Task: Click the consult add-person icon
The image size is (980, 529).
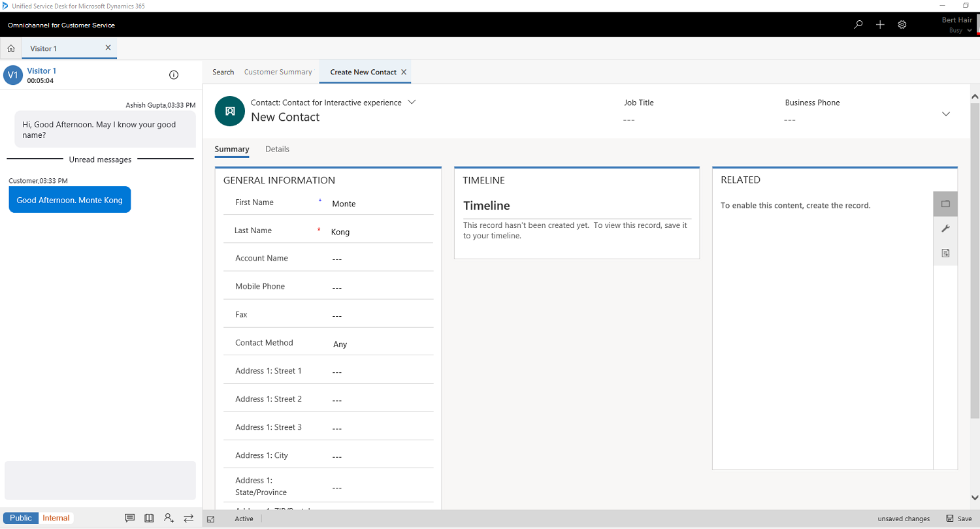Action: tap(169, 518)
